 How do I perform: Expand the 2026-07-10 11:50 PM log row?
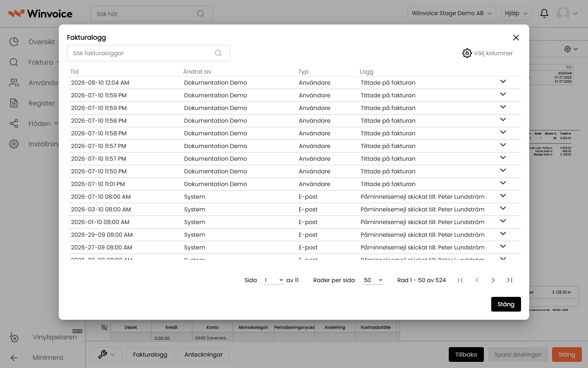coord(503,171)
